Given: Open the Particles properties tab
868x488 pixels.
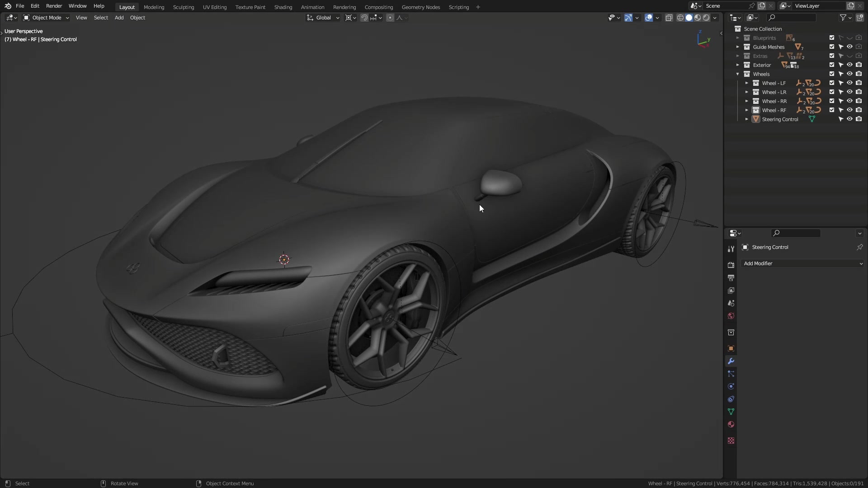Looking at the screenshot, I should click(731, 374).
